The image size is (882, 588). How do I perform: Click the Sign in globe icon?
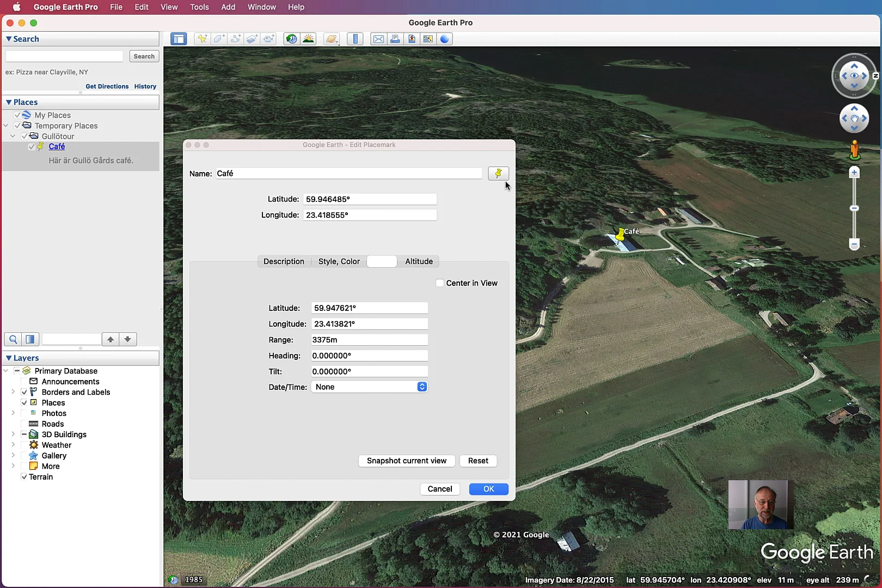pyautogui.click(x=445, y=39)
